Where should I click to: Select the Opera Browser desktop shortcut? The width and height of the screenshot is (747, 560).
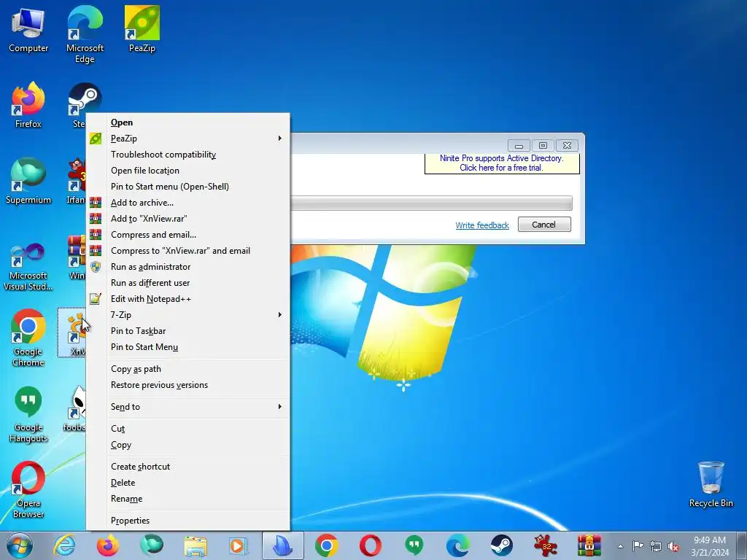pos(28,490)
